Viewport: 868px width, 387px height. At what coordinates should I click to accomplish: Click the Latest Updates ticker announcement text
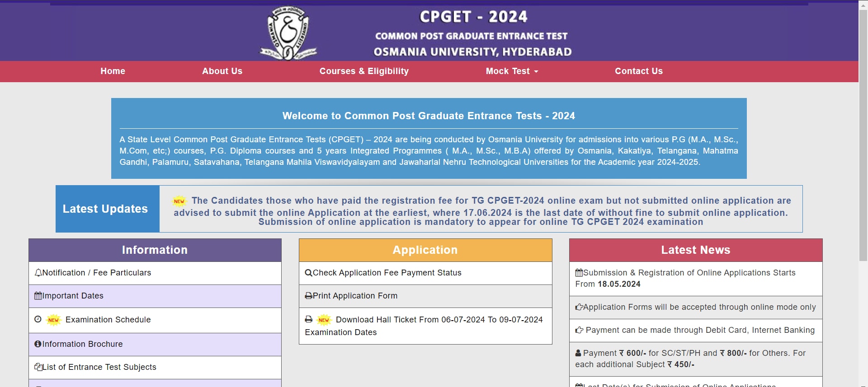pos(481,211)
